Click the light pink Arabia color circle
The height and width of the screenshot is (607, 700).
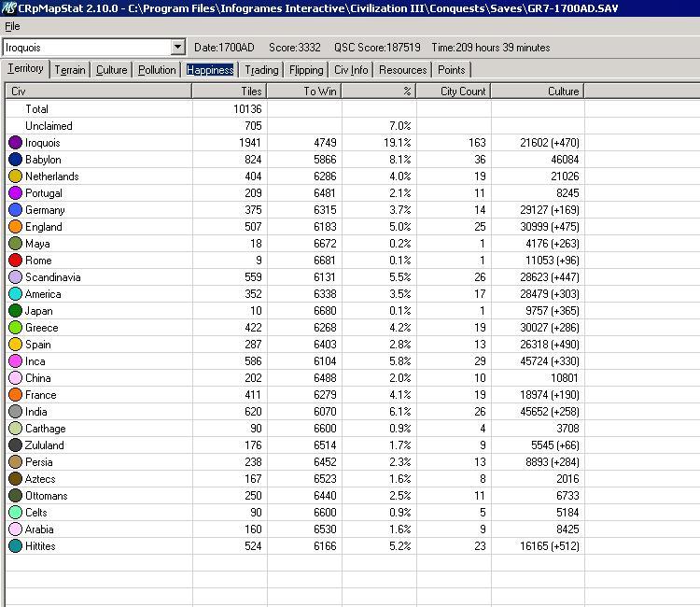15,529
